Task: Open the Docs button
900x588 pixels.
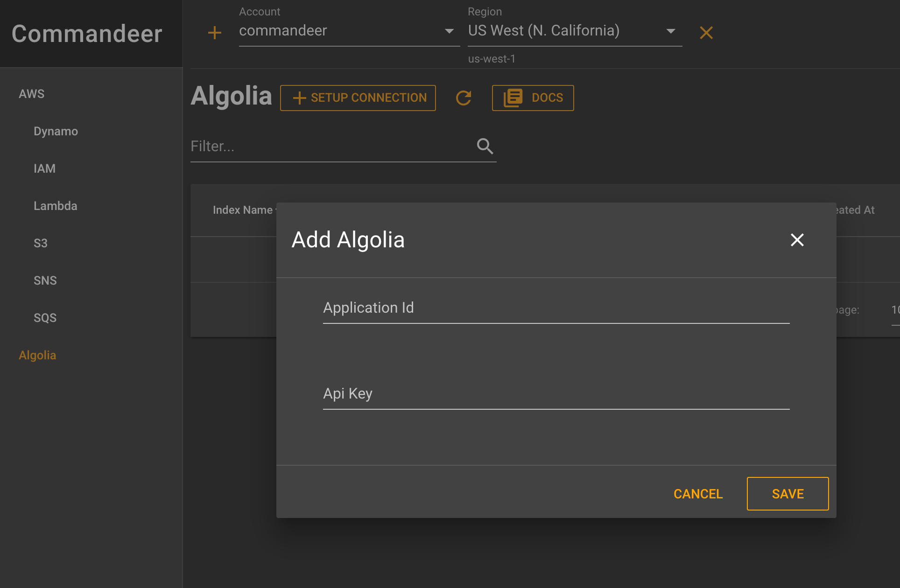Action: click(x=533, y=98)
